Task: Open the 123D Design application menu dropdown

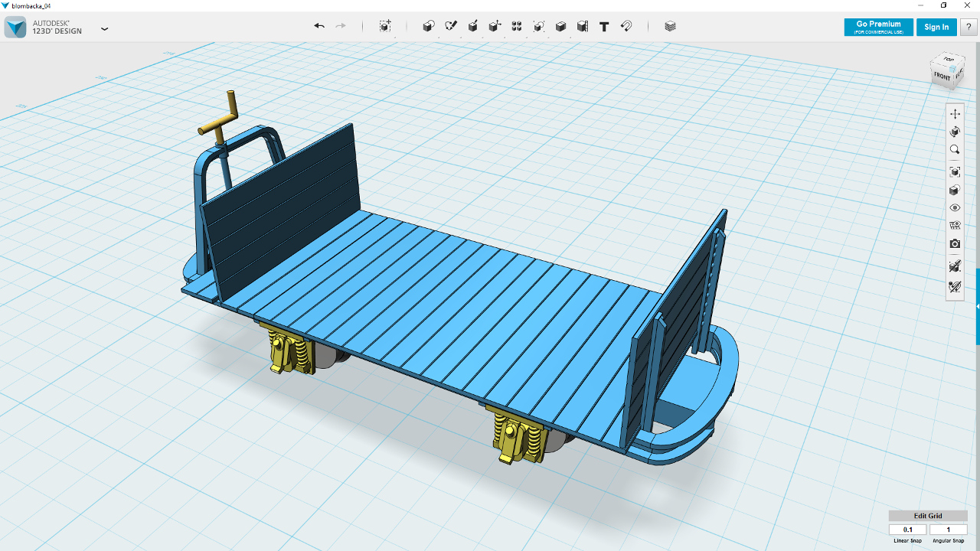Action: coord(105,28)
